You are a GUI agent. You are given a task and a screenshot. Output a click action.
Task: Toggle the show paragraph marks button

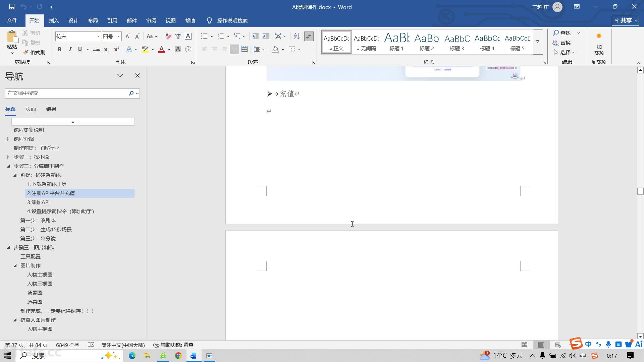coord(309,36)
